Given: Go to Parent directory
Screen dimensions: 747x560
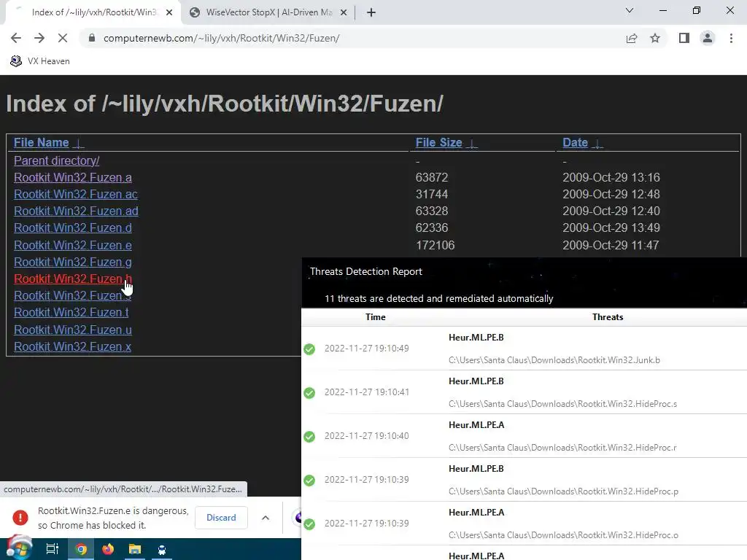Looking at the screenshot, I should click(x=57, y=160).
